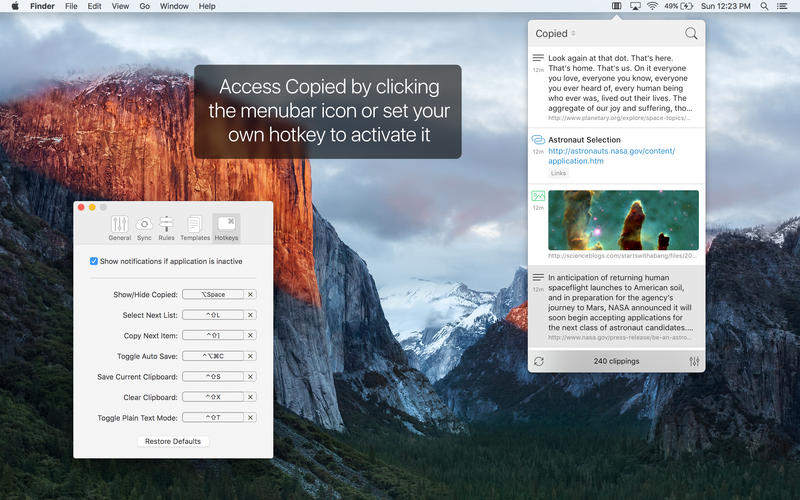
Task: Open the Go menu
Action: (145, 6)
